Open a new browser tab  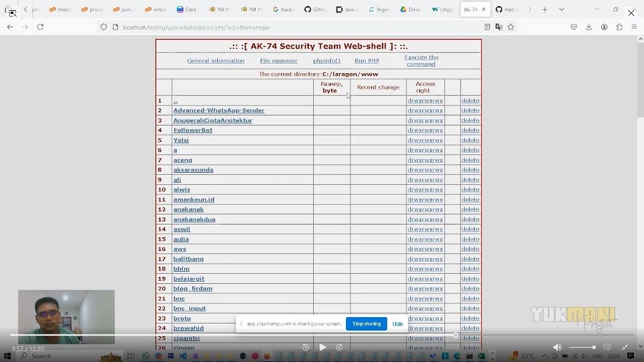(x=545, y=9)
